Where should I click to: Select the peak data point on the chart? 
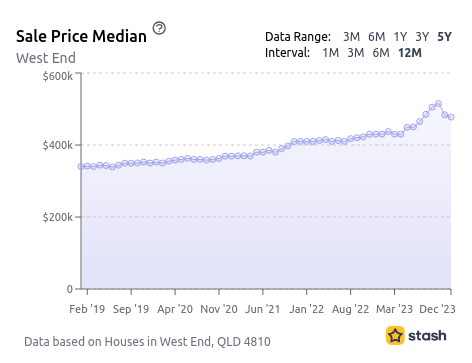tap(438, 104)
